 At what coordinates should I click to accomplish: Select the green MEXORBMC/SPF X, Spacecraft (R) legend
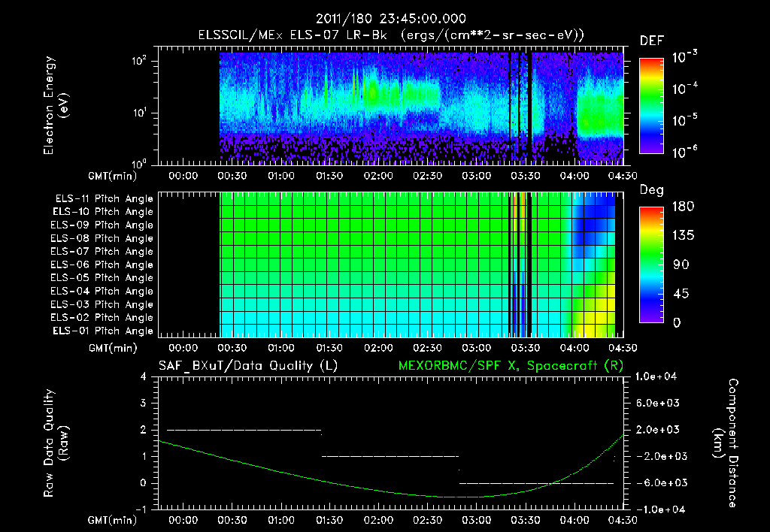pyautogui.click(x=511, y=366)
